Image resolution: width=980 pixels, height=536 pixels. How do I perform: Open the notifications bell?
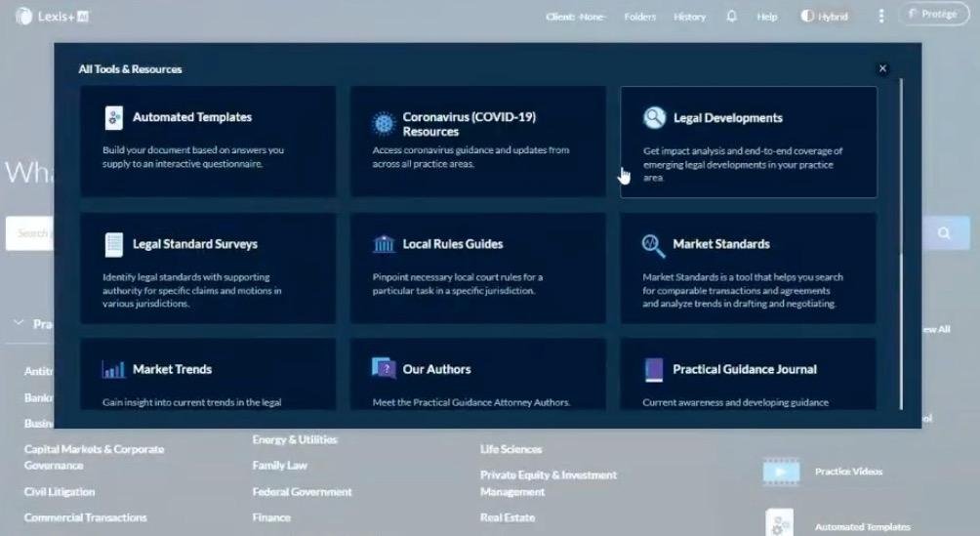(731, 17)
